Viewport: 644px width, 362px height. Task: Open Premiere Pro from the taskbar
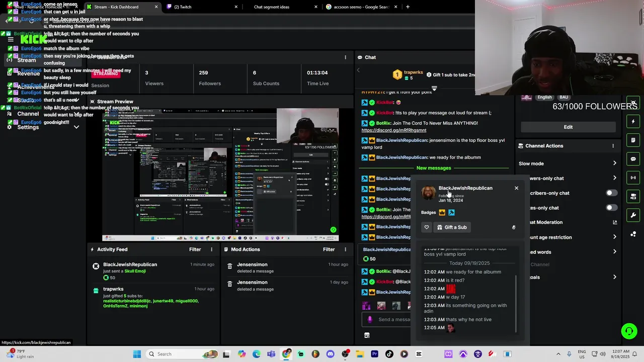[x=374, y=354]
